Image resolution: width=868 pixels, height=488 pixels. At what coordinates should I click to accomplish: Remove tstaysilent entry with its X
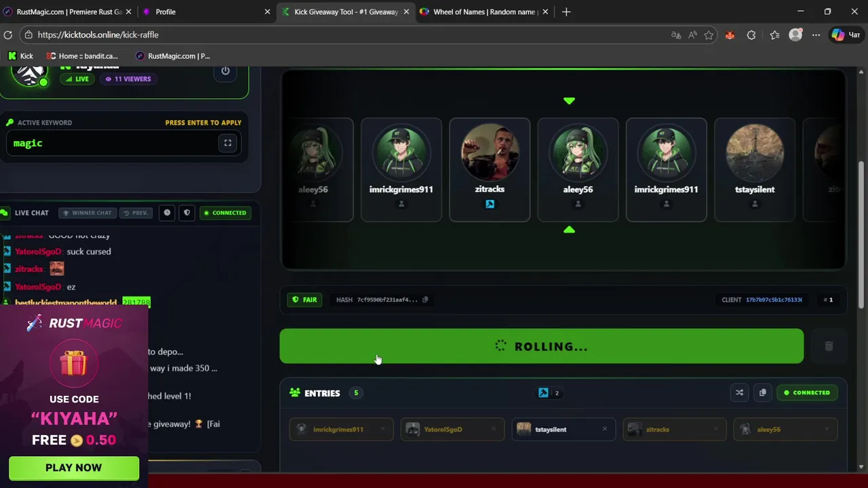pyautogui.click(x=605, y=429)
